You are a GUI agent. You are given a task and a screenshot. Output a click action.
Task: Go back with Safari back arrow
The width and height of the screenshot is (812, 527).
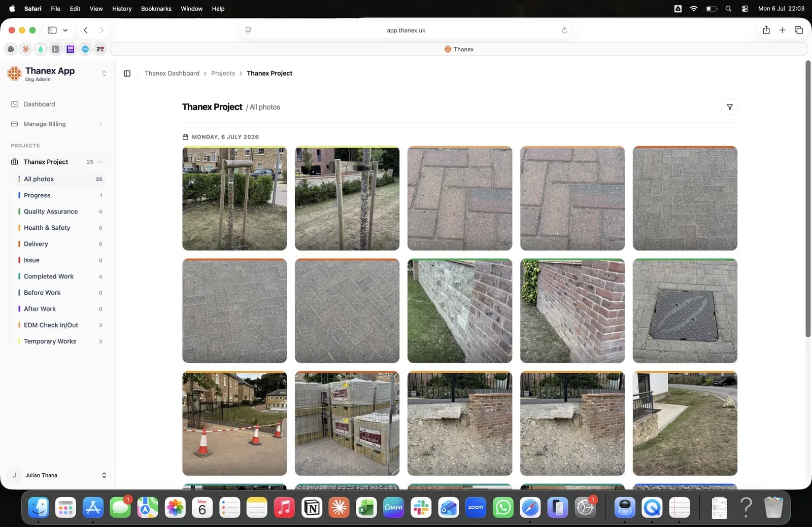tap(86, 30)
